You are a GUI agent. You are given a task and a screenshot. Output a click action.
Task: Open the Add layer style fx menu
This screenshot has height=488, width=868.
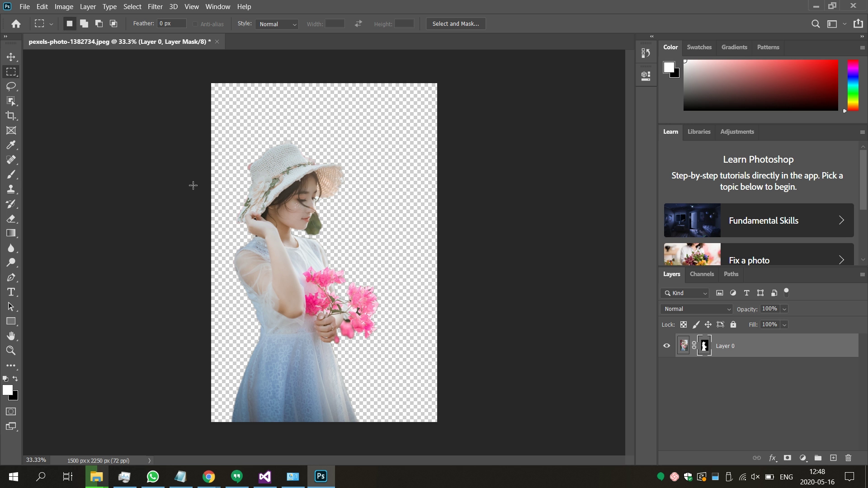[x=772, y=458]
